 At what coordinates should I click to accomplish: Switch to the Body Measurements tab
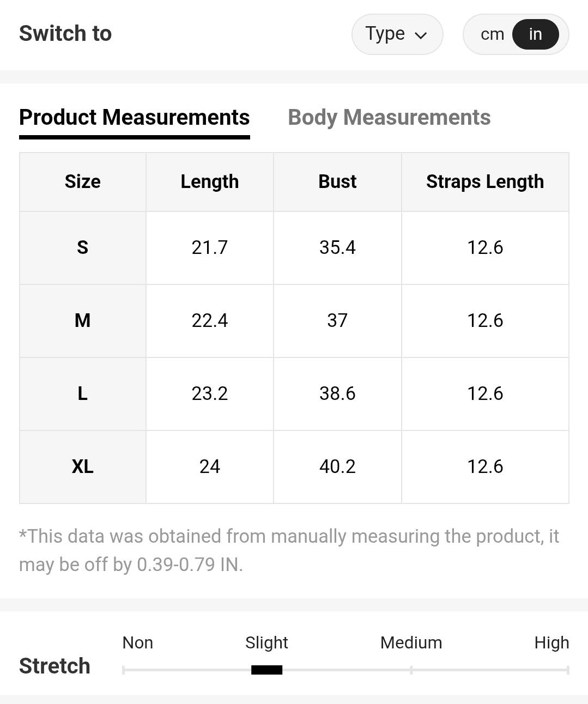pyautogui.click(x=389, y=118)
